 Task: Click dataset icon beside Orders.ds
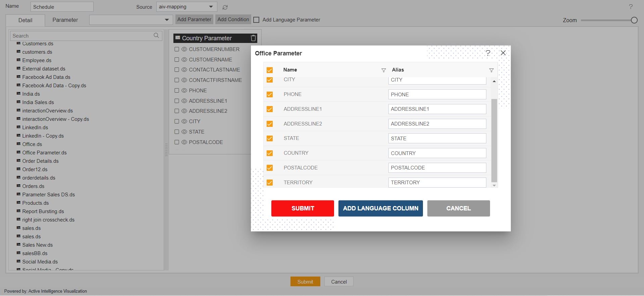coord(18,186)
